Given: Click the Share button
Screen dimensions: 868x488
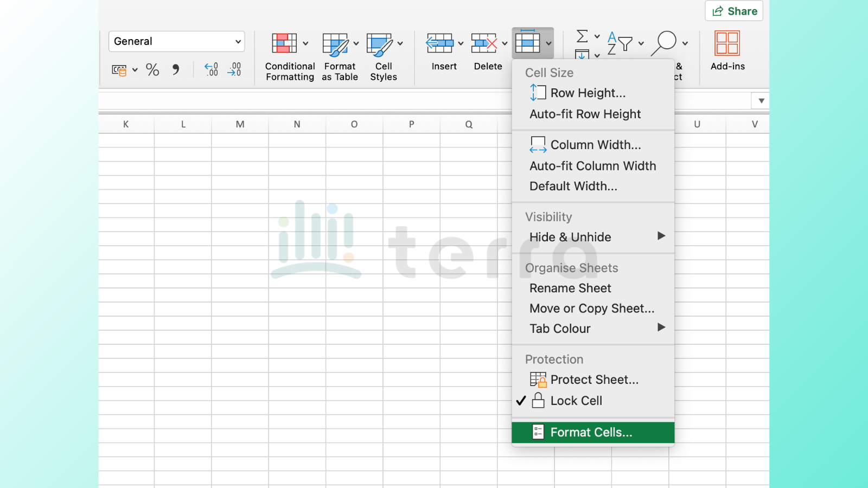Looking at the screenshot, I should pyautogui.click(x=734, y=11).
